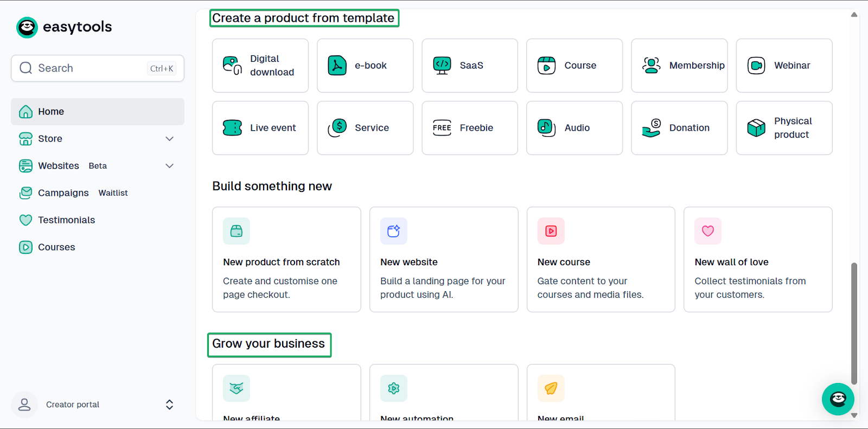Click the Donation hand coin icon
Screen dimensions: 868x429
click(651, 128)
